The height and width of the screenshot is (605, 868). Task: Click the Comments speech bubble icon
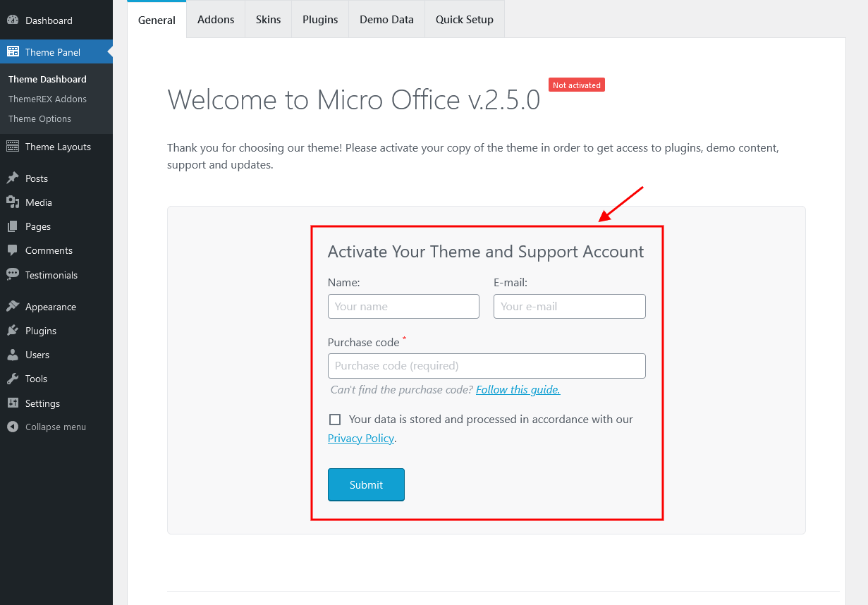pos(13,250)
